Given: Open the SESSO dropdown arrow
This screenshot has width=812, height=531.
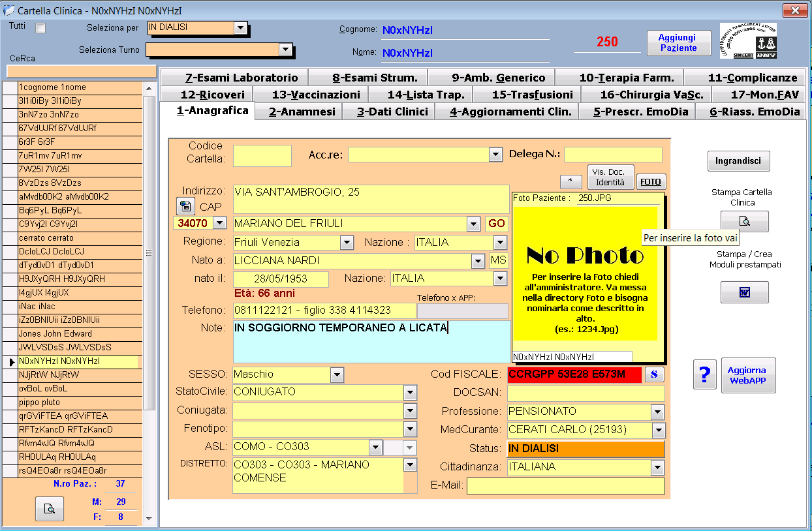Looking at the screenshot, I should (x=337, y=374).
